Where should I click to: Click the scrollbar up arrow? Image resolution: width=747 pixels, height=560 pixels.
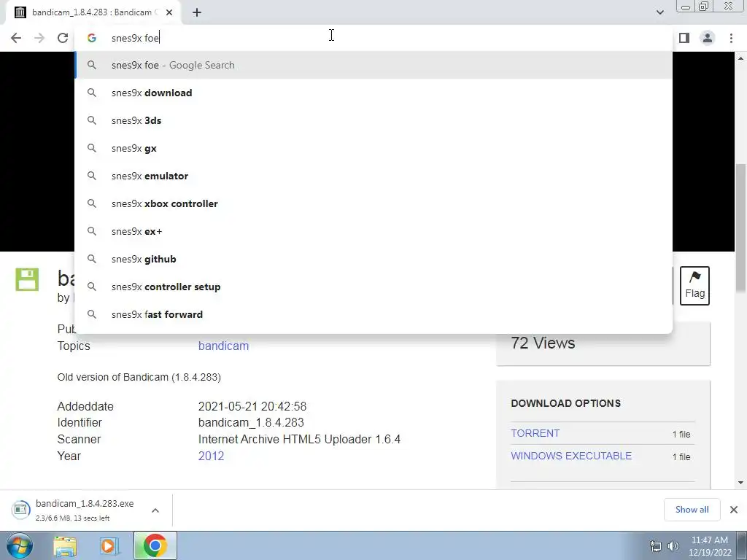740,58
